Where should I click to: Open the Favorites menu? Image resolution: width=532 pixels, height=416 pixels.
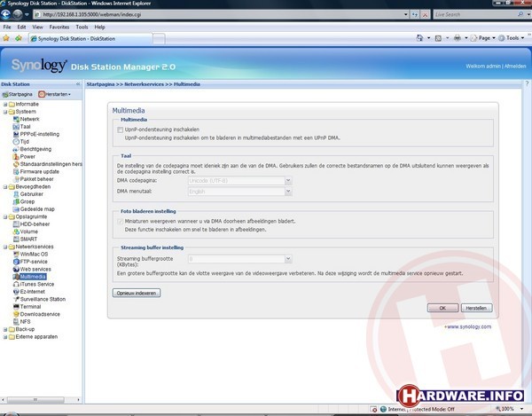pos(59,27)
